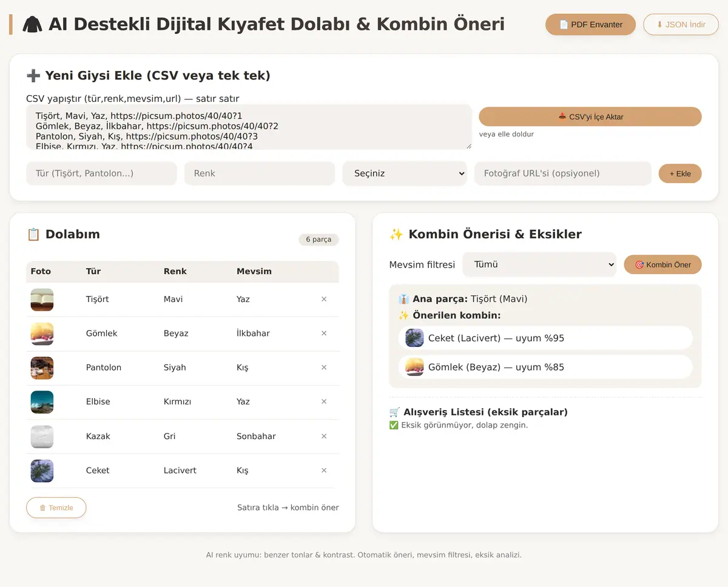Select the Elbise name cell

(98, 401)
